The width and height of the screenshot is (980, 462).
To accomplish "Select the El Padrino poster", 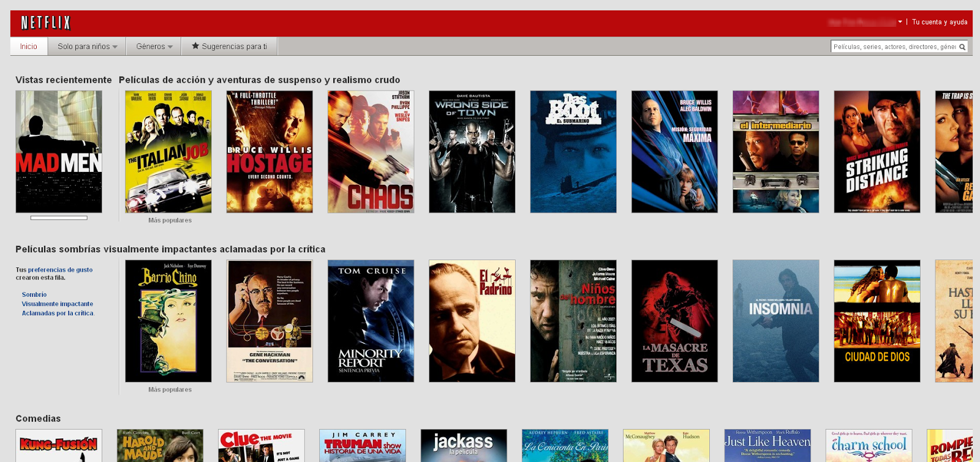I will coord(472,321).
